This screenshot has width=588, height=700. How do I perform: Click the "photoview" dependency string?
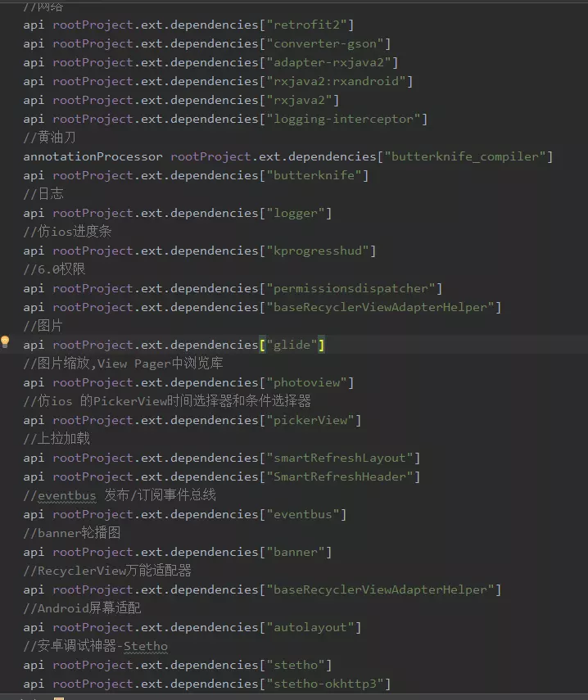[307, 382]
